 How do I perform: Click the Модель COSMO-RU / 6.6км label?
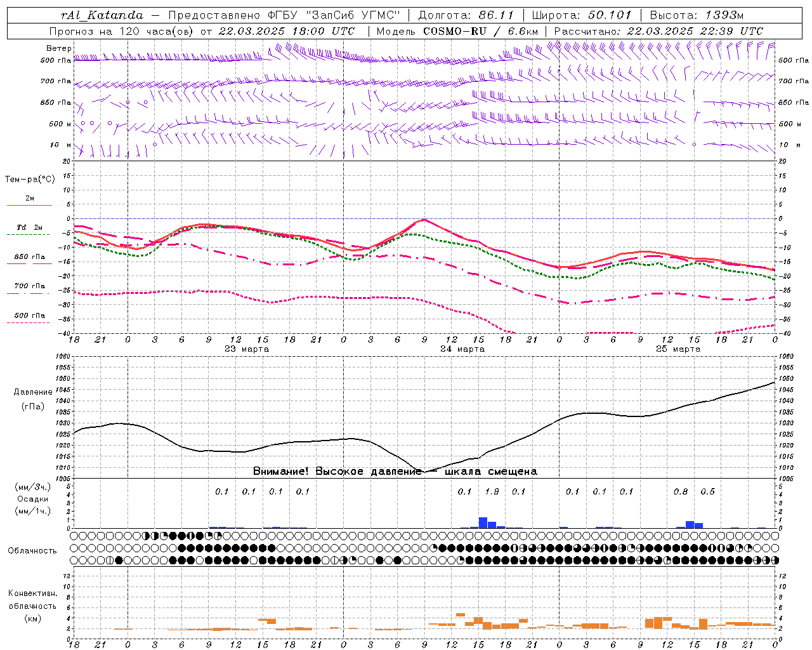[457, 31]
